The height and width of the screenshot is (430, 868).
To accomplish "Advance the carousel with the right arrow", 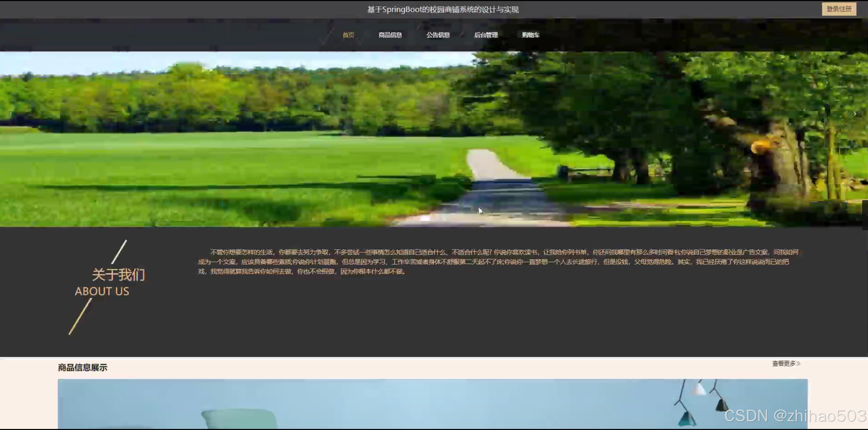I will point(855,114).
